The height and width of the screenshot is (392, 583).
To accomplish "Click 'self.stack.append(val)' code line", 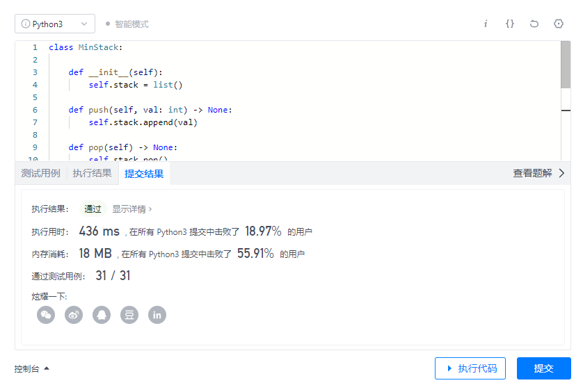I will click(x=143, y=122).
